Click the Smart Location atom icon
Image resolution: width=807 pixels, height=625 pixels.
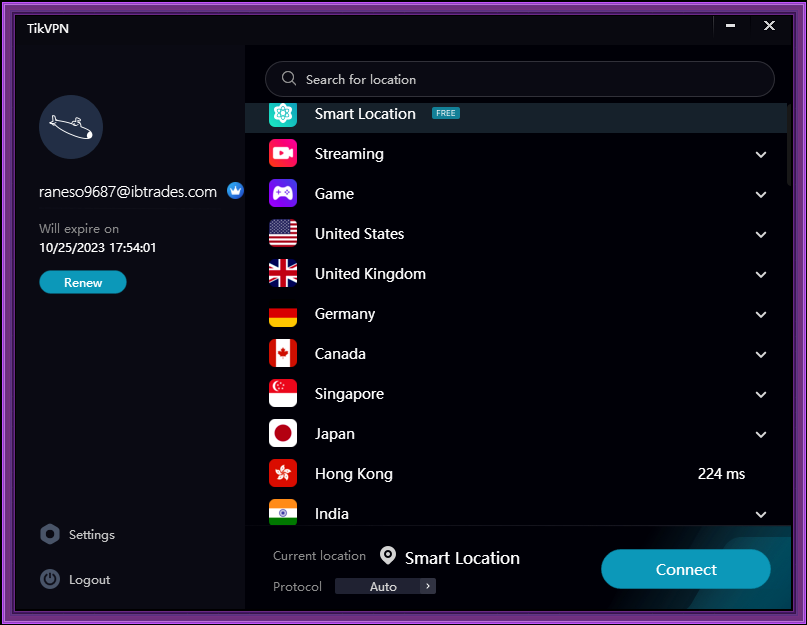point(283,114)
